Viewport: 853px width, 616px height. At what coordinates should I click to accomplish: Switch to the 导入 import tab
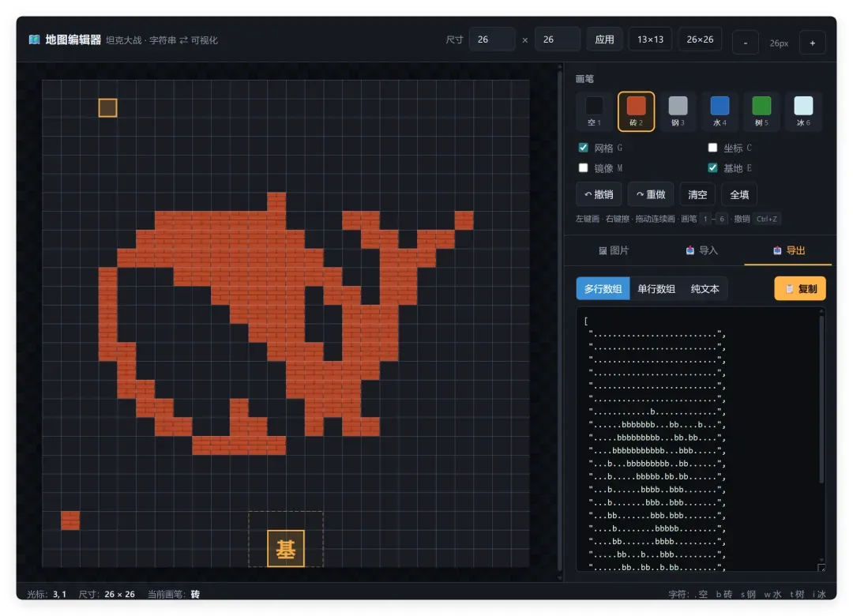click(x=702, y=250)
